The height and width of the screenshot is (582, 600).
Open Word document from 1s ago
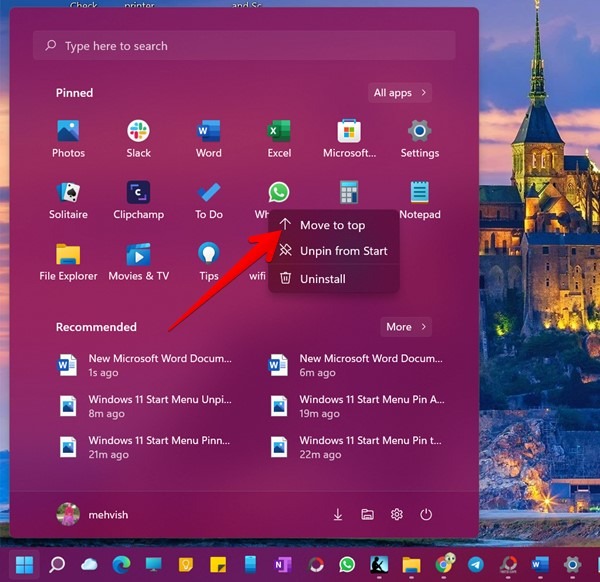point(145,365)
